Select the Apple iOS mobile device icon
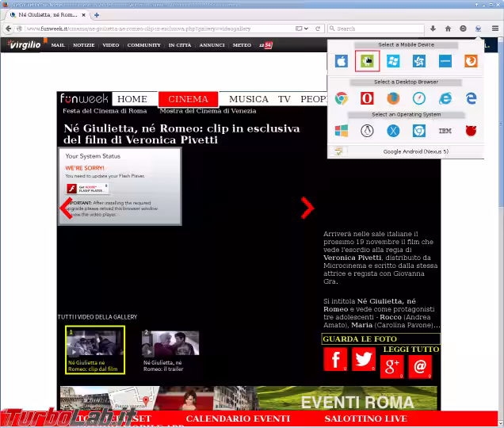Viewport: 504px width, 428px height. (x=342, y=61)
